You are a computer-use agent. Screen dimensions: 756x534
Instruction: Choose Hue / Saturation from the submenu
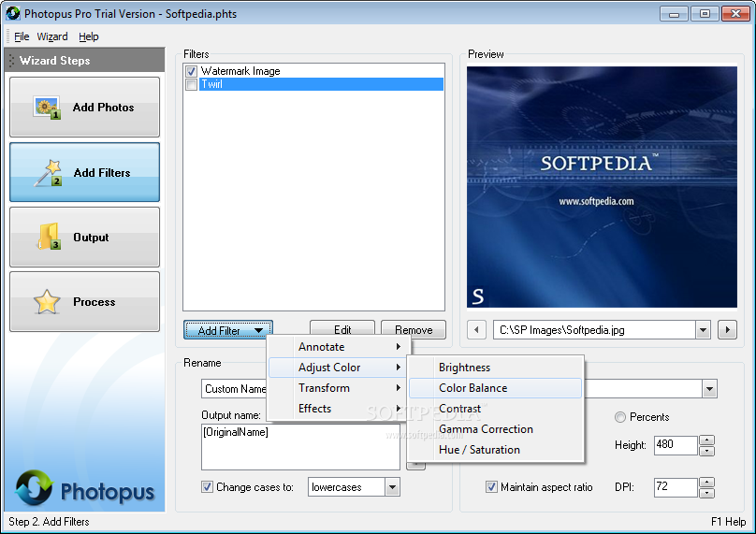[x=495, y=450]
